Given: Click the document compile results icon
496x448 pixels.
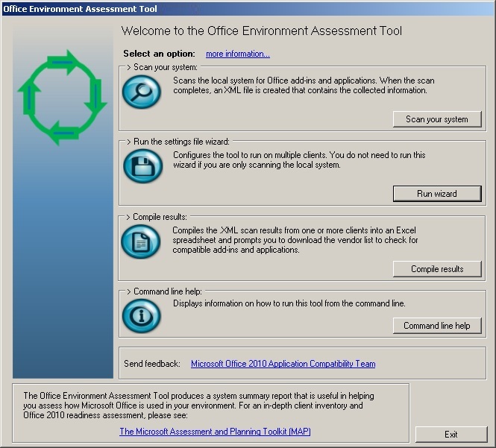Looking at the screenshot, I should click(141, 242).
